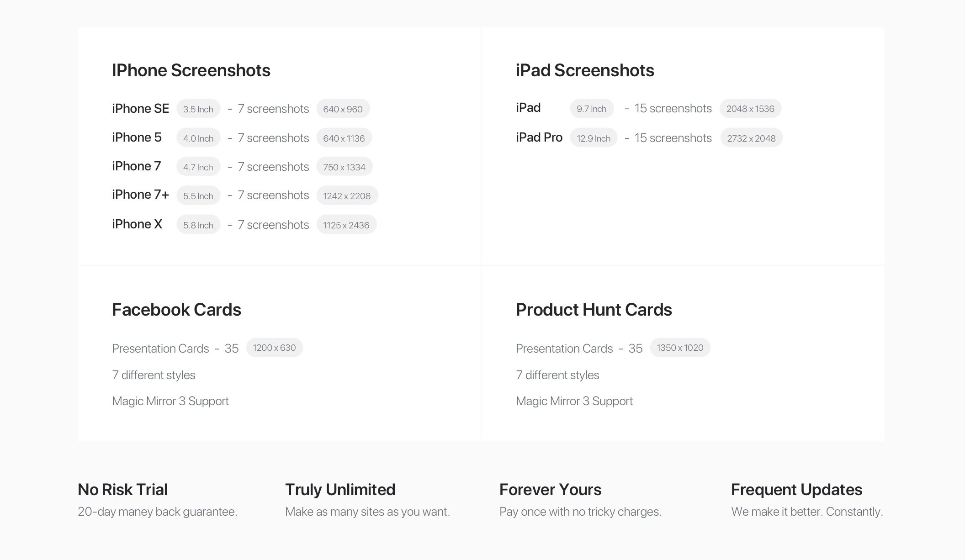This screenshot has height=560, width=965.
Task: Select the 750 x 1334 resolution tag
Action: click(x=344, y=167)
